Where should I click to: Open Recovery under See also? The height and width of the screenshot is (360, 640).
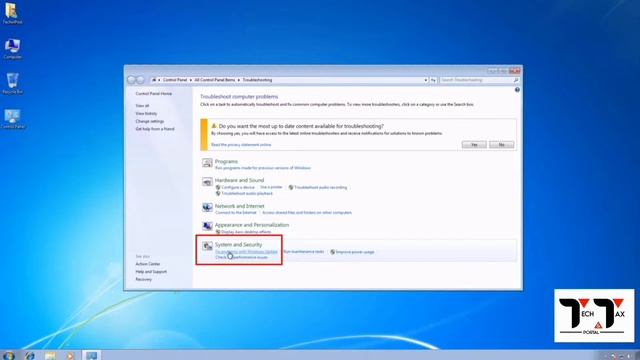143,280
